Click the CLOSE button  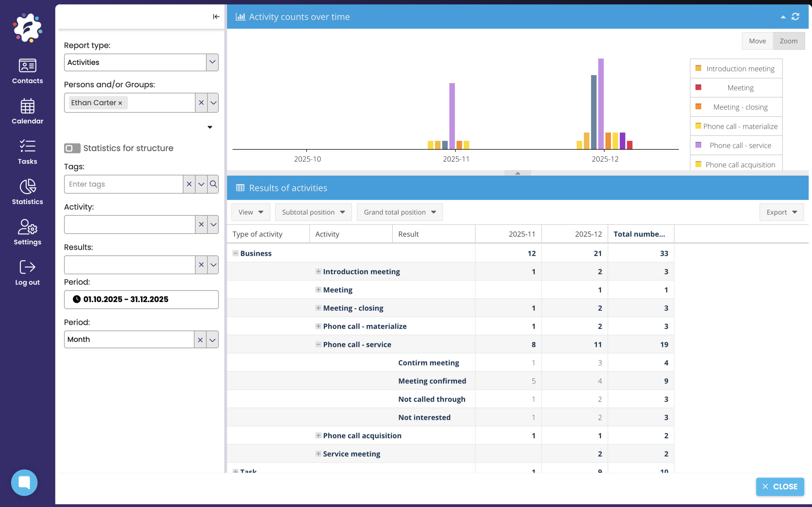point(780,486)
